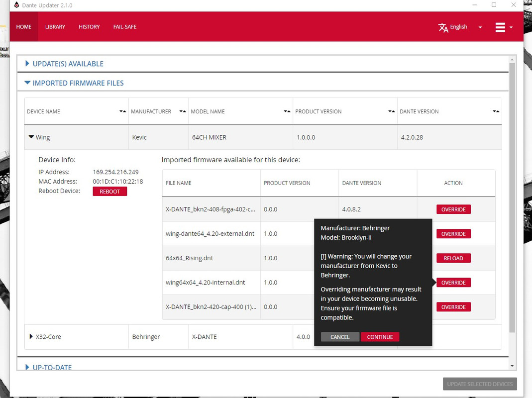Click file name 64x64_Rising.dnt
This screenshot has height=398, width=532.
[189, 258]
